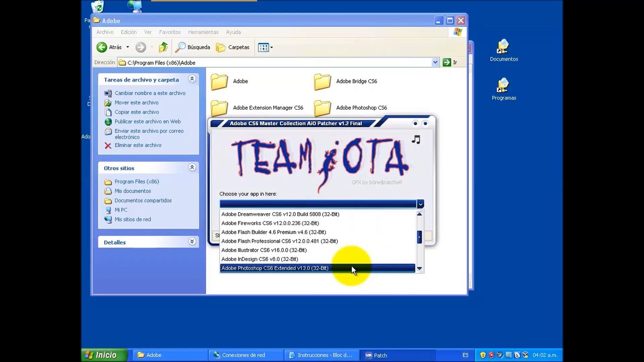Select Adobe Dreamweaver CS6 v12.0 Build 5808 (32-Bit)
This screenshot has width=644, height=362.
pyautogui.click(x=318, y=214)
